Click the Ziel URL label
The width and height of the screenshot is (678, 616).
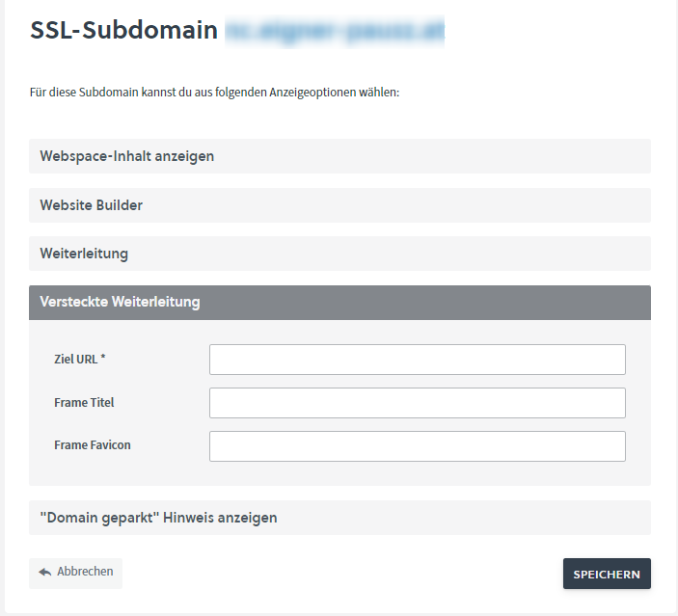point(75,360)
